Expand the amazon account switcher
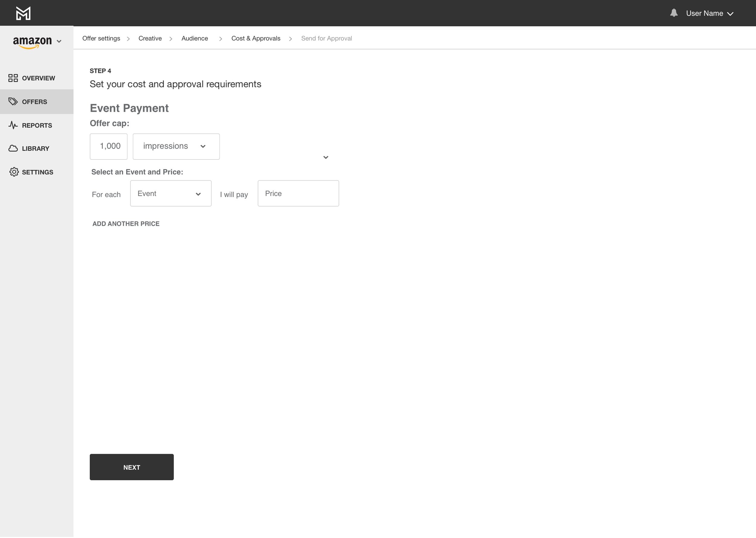 [x=59, y=41]
